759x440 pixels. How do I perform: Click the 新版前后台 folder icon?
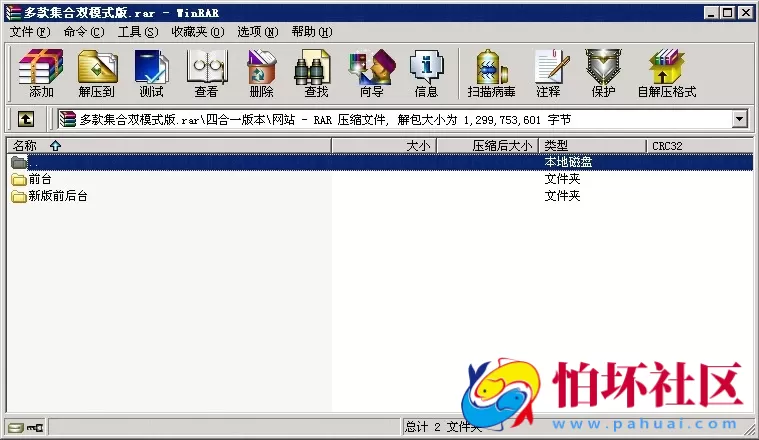point(19,196)
